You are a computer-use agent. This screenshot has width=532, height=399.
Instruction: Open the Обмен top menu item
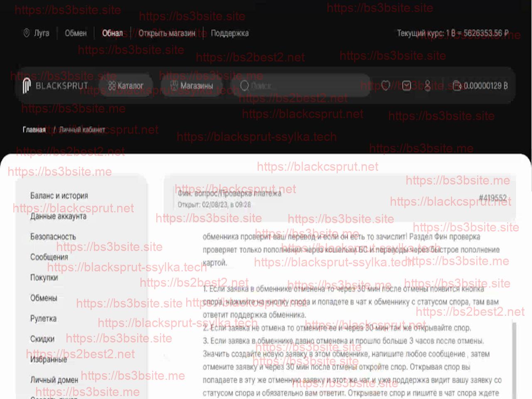click(x=76, y=33)
